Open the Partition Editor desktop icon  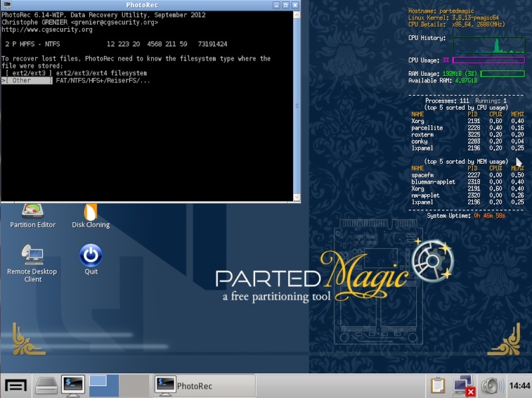pos(33,216)
